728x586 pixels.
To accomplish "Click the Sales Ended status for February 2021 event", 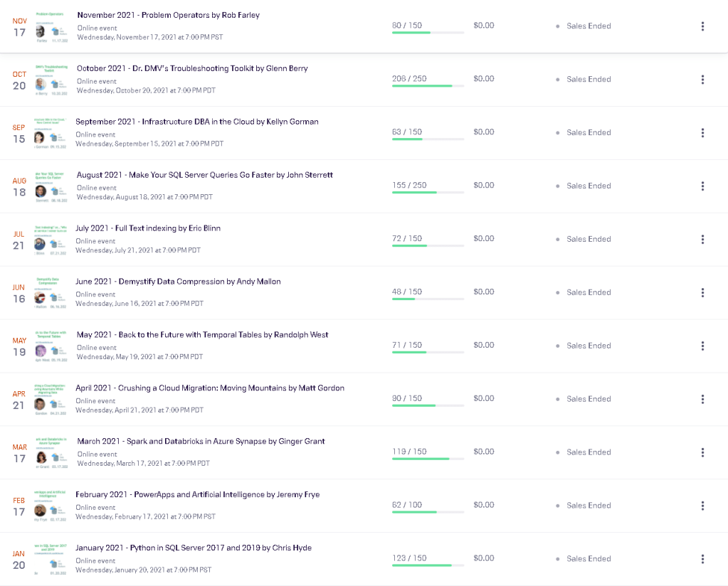I will click(x=589, y=506).
